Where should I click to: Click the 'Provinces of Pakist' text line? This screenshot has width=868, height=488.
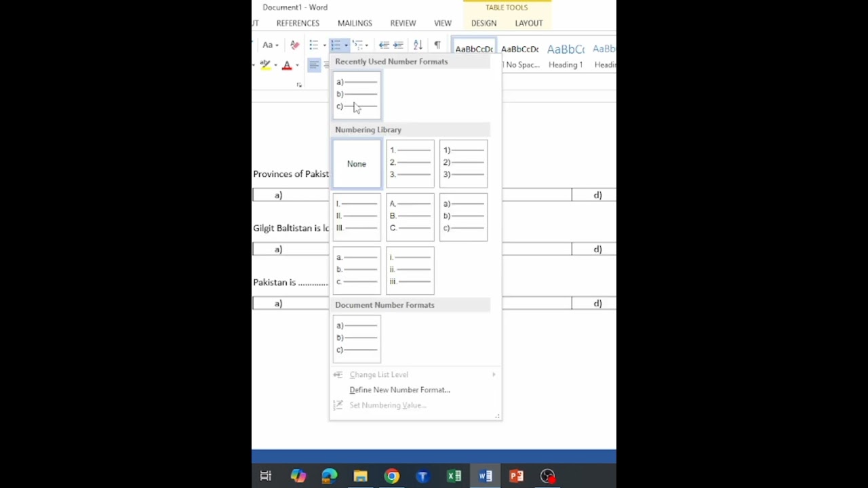click(x=291, y=174)
